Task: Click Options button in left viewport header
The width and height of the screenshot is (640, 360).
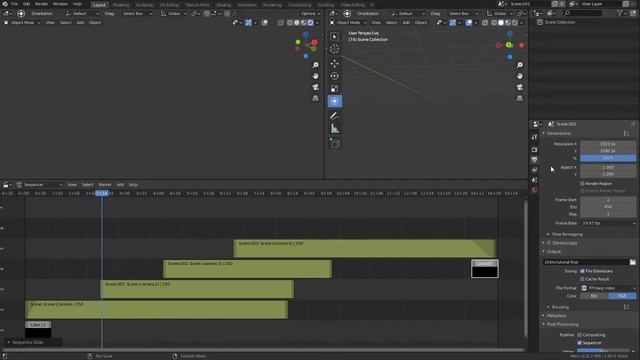Action: (x=310, y=13)
